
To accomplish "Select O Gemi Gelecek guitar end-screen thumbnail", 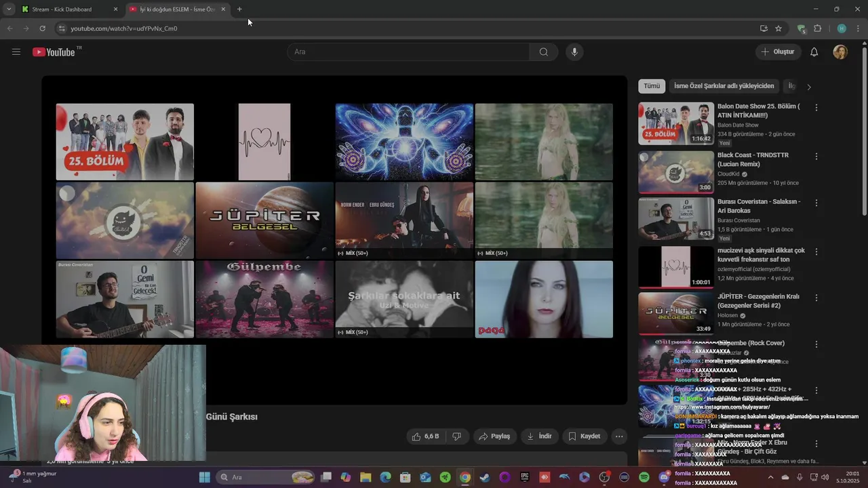I will (x=125, y=299).
